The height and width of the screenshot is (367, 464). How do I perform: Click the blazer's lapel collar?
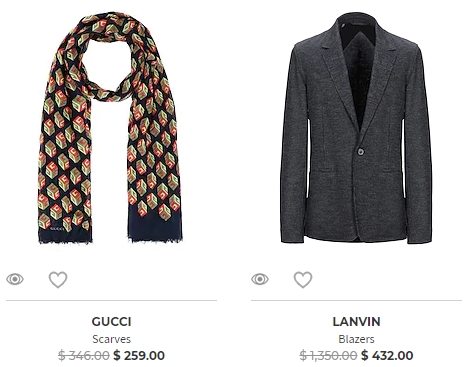pos(335,77)
